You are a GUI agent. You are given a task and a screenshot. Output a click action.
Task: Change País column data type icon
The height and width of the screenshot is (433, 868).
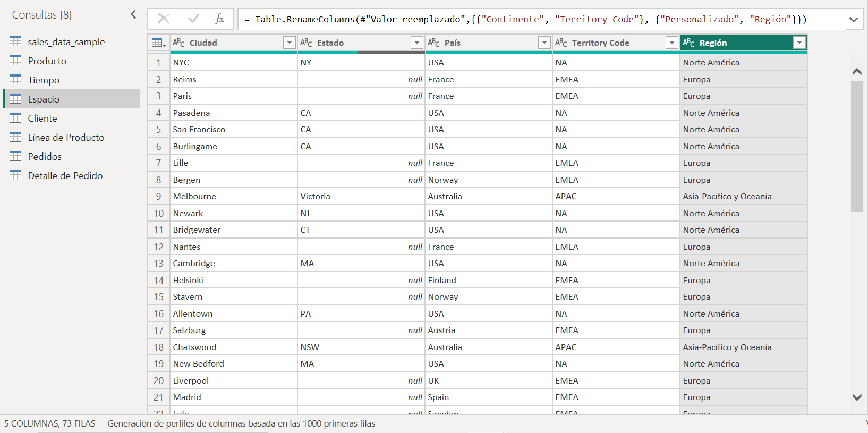click(433, 43)
